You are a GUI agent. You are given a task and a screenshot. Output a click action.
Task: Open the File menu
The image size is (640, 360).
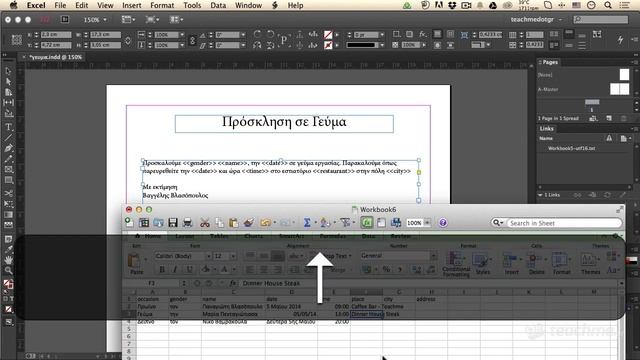[x=60, y=5]
